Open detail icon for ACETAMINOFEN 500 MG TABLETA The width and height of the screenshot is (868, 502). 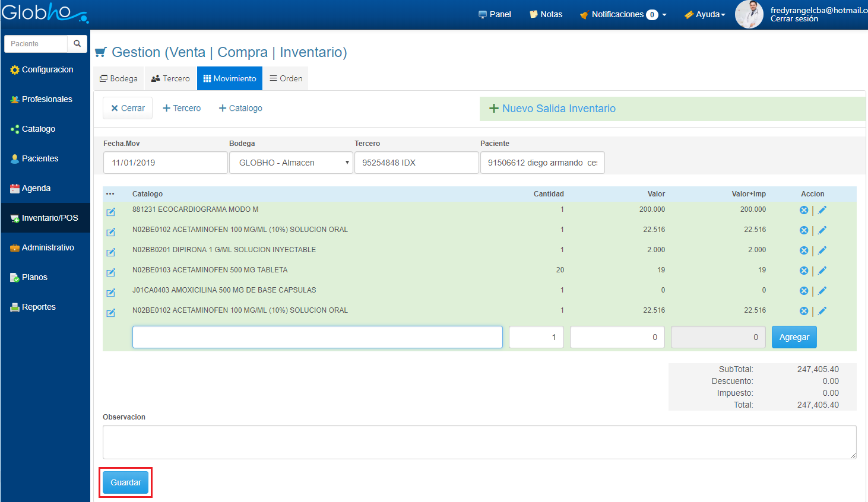(x=110, y=273)
